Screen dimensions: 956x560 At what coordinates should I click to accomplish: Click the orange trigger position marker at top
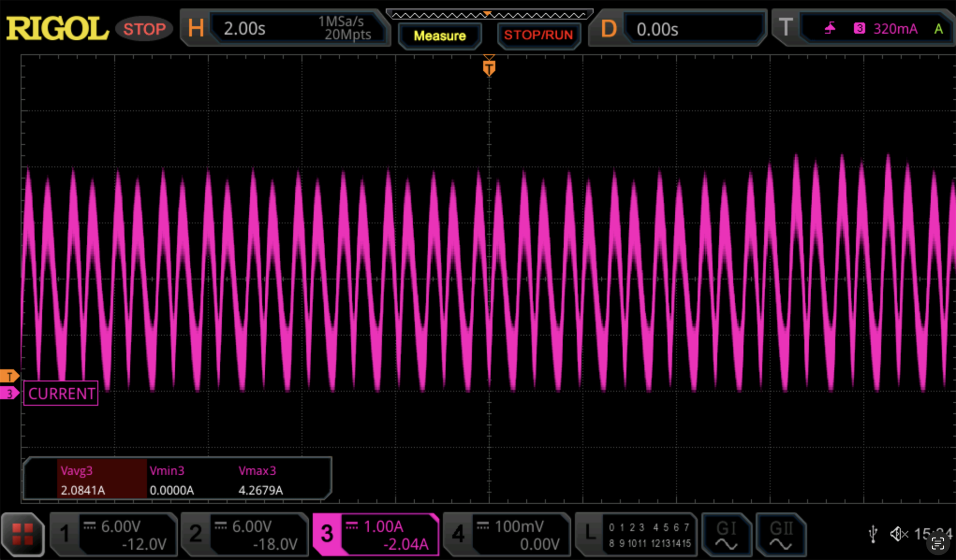point(489,68)
